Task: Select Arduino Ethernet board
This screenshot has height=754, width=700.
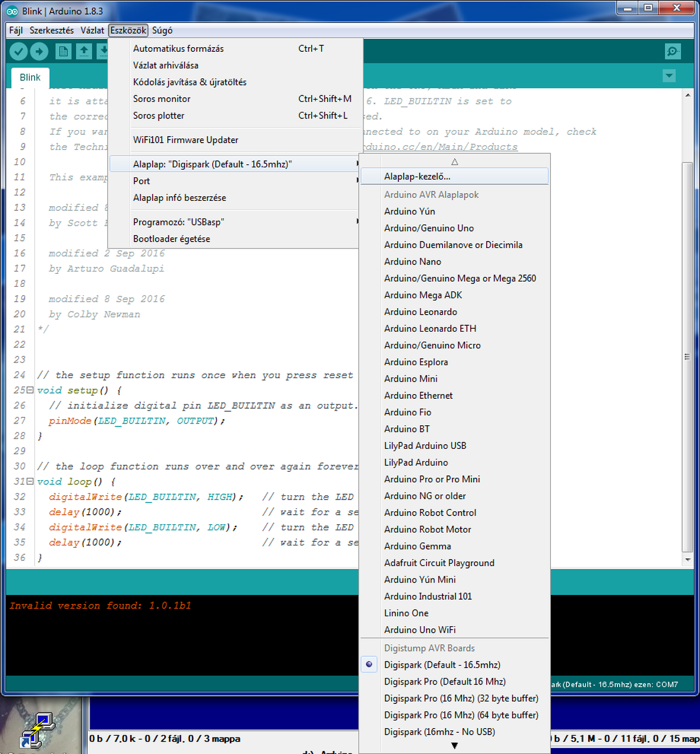Action: 454,395
